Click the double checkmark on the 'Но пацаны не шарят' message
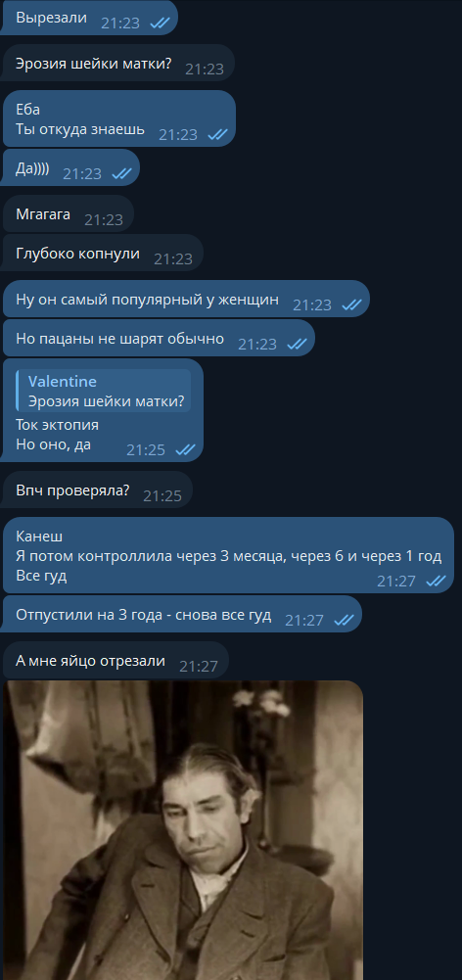Image resolution: width=462 pixels, height=980 pixels. coord(297,344)
